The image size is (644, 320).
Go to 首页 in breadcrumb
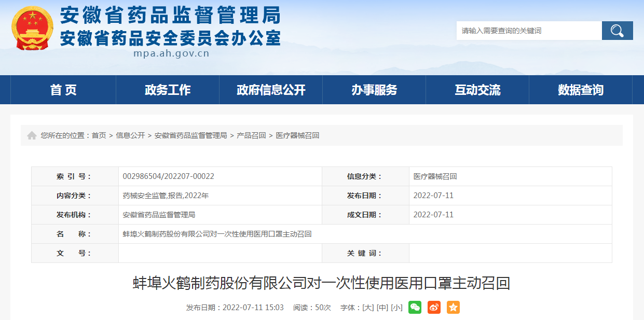99,135
